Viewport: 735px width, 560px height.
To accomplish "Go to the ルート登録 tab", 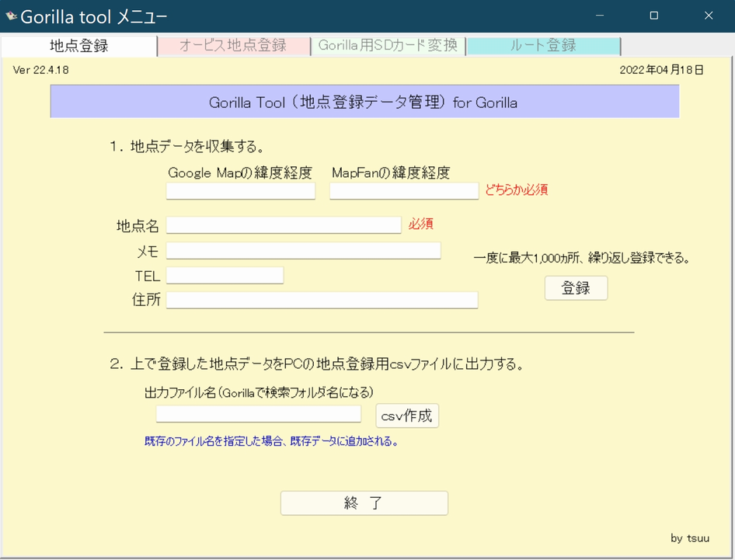I will click(543, 46).
